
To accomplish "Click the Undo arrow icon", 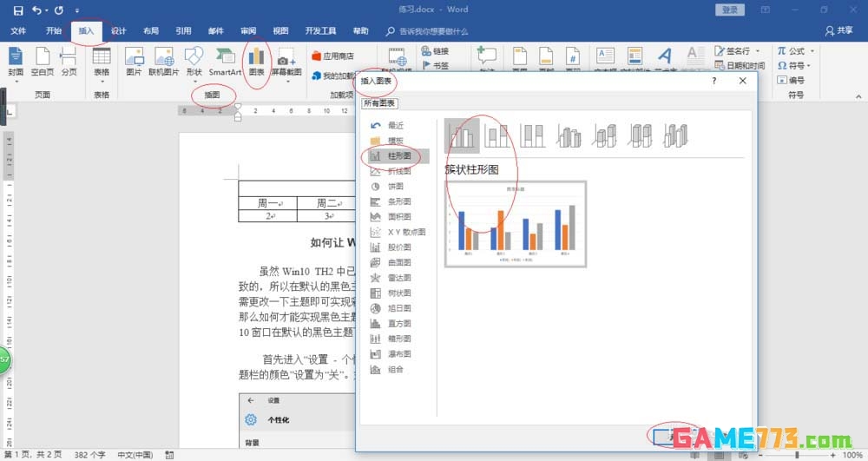I will point(36,10).
